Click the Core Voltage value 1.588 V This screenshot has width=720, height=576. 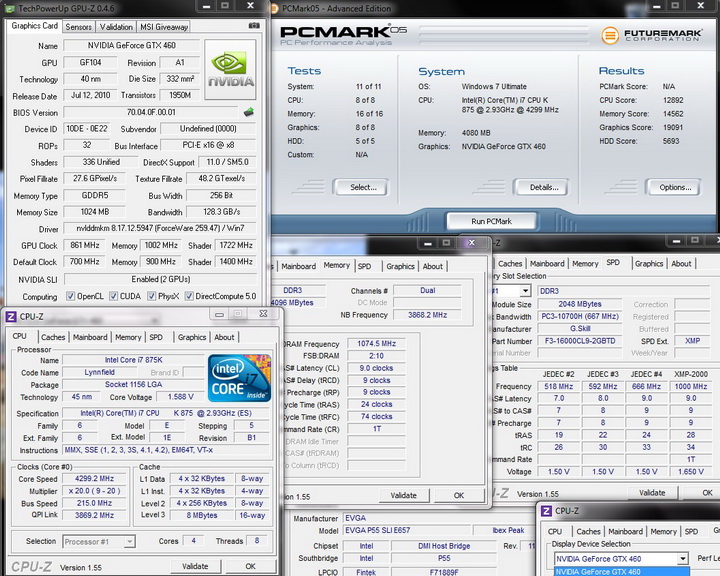pos(180,396)
